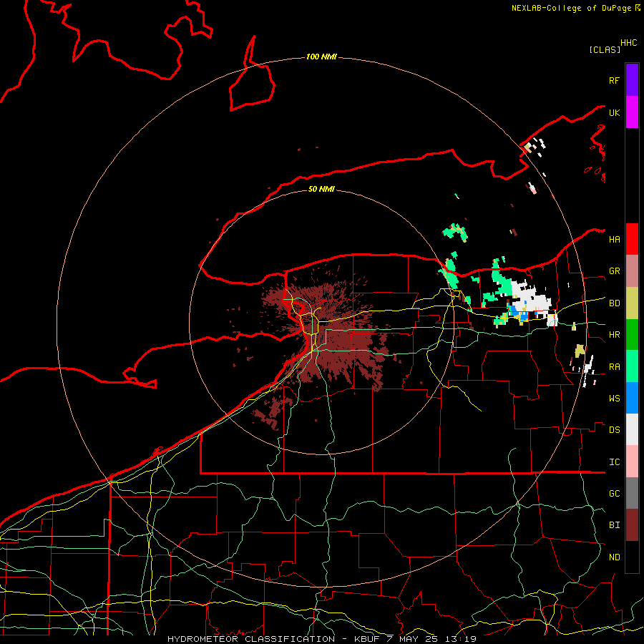
Task: Click the DS legend label
Action: pyautogui.click(x=615, y=430)
